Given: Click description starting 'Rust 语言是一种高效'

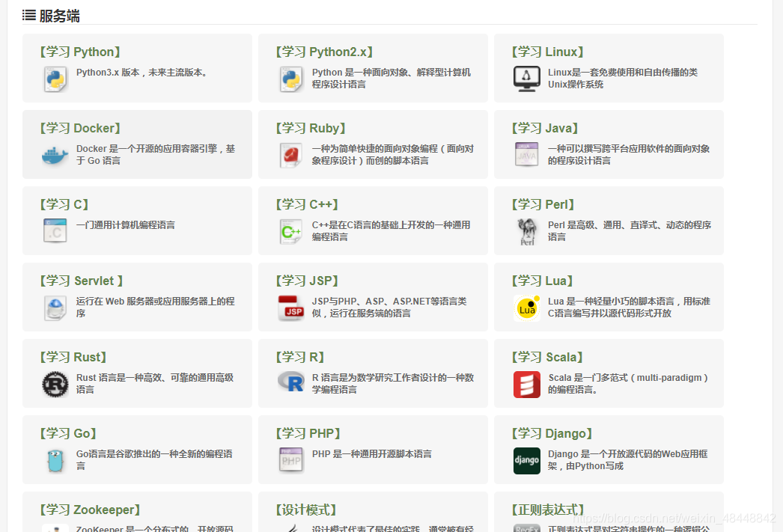Looking at the screenshot, I should pos(155,384).
